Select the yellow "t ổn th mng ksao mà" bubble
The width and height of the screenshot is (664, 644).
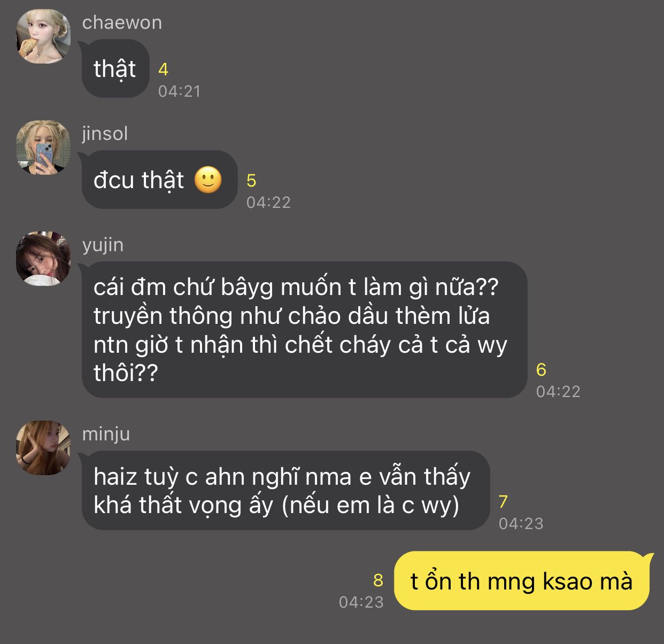[522, 580]
